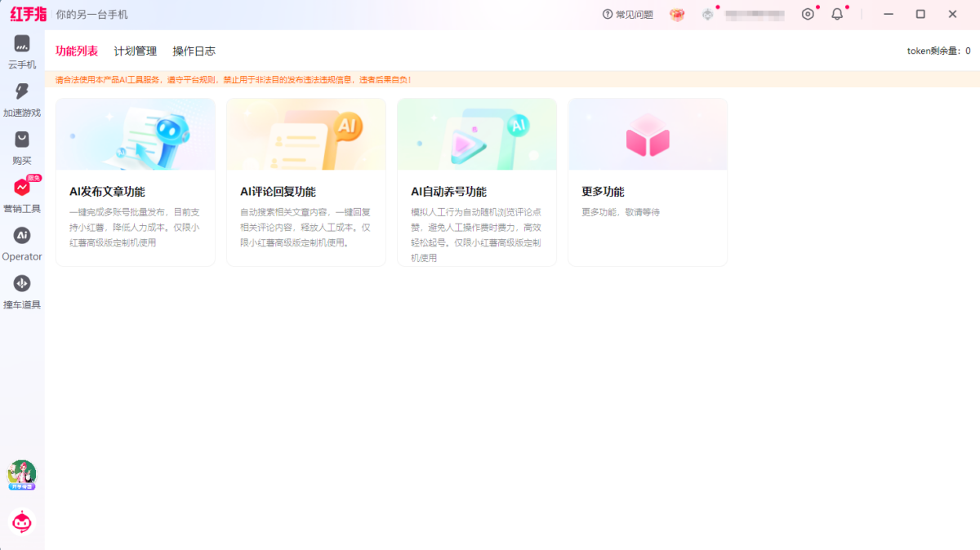
Task: Click the orange compliance notice banner text
Action: tap(234, 80)
